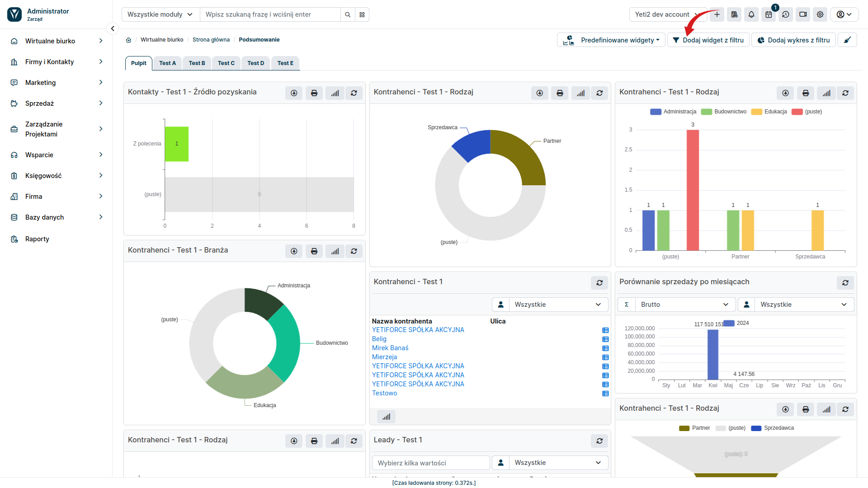Open the calendar reminders icon
This screenshot has width=868, height=488.
[769, 14]
